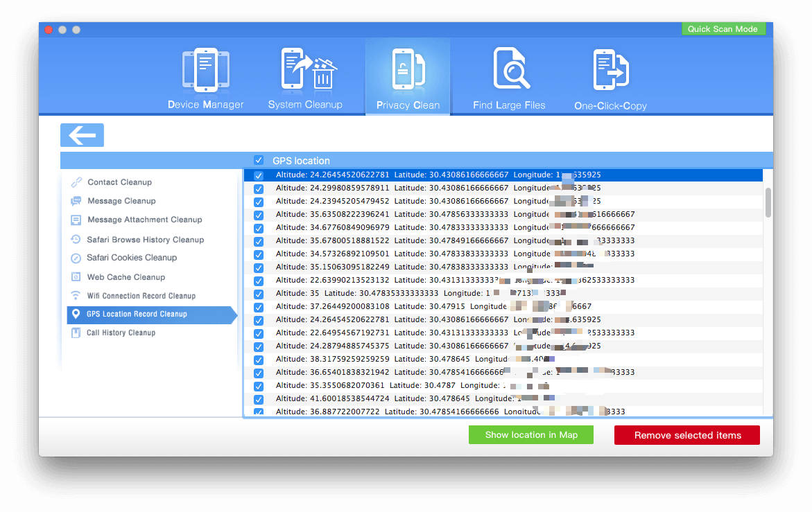This screenshot has height=512, width=812.
Task: Click the Call History Cleanup icon
Action: (x=76, y=333)
